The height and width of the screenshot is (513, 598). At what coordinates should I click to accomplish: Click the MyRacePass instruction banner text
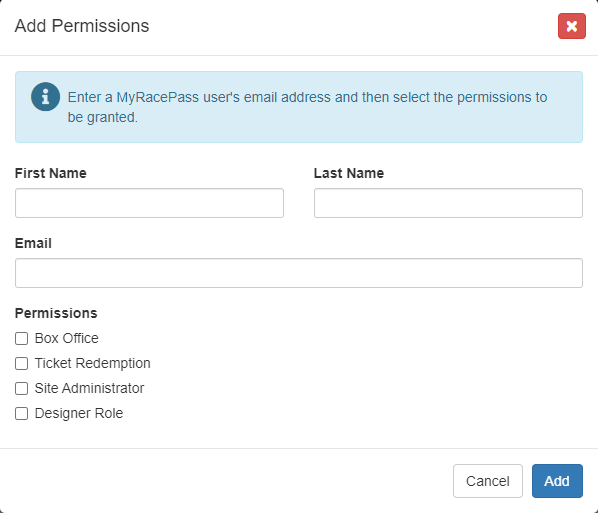[307, 107]
